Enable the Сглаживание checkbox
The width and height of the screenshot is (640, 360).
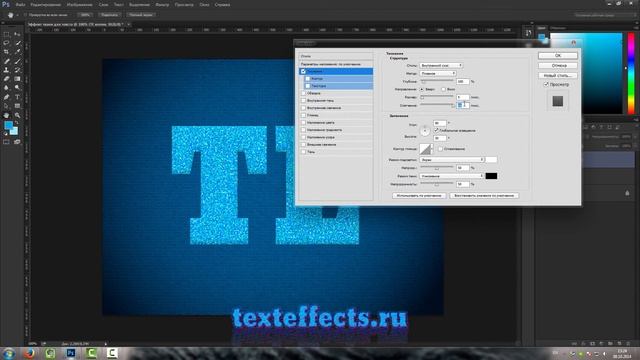coord(440,149)
